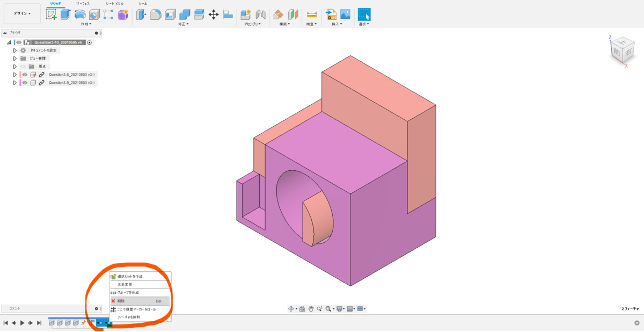This screenshot has width=644, height=332.
Task: Open the 挿入 dropdown menu
Action: coord(337,24)
